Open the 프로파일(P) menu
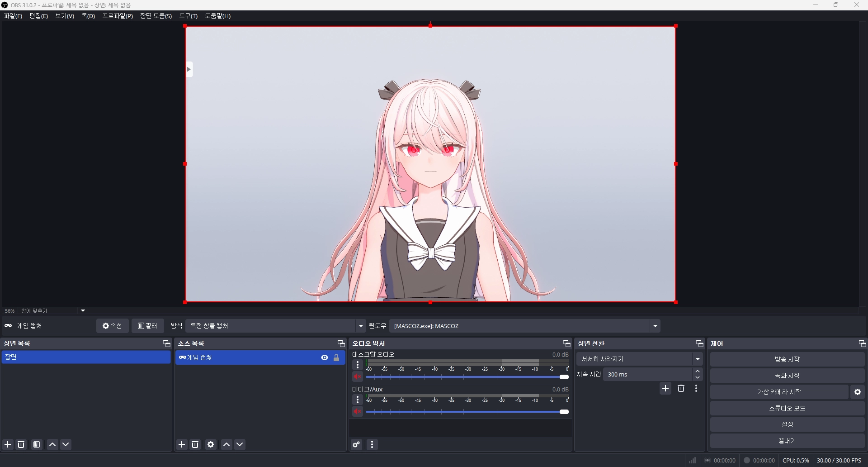868x467 pixels. pos(118,16)
